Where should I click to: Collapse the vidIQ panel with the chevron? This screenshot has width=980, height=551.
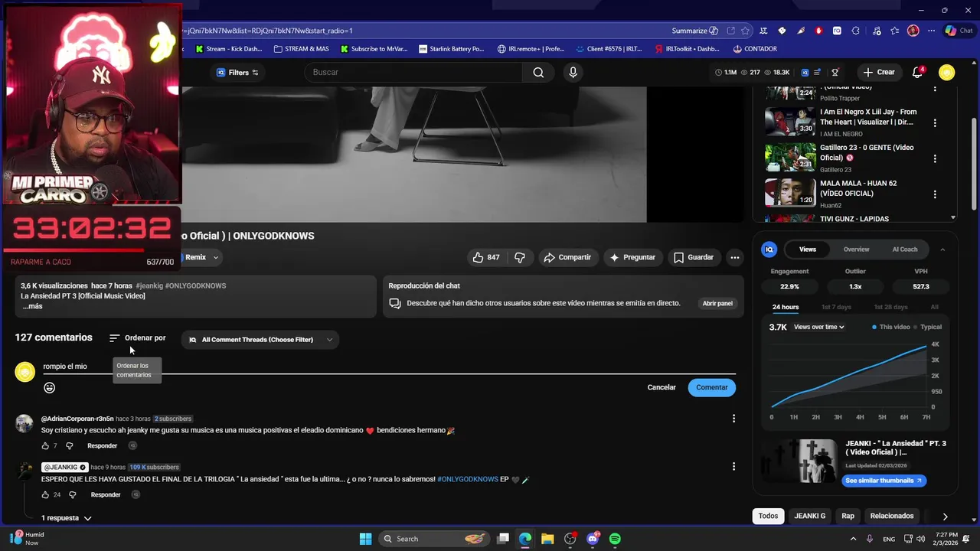[x=942, y=249]
